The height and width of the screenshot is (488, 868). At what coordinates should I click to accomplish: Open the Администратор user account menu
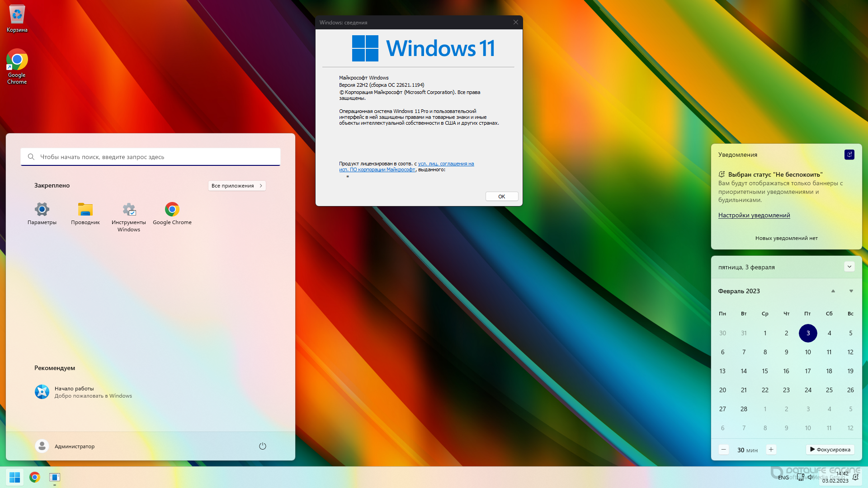coord(65,446)
